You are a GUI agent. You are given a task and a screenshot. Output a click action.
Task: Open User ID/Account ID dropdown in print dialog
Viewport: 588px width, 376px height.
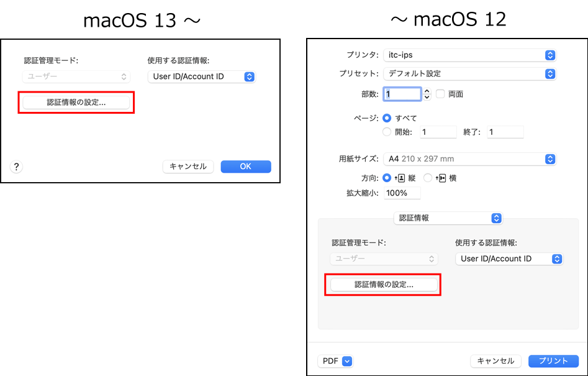coord(509,259)
